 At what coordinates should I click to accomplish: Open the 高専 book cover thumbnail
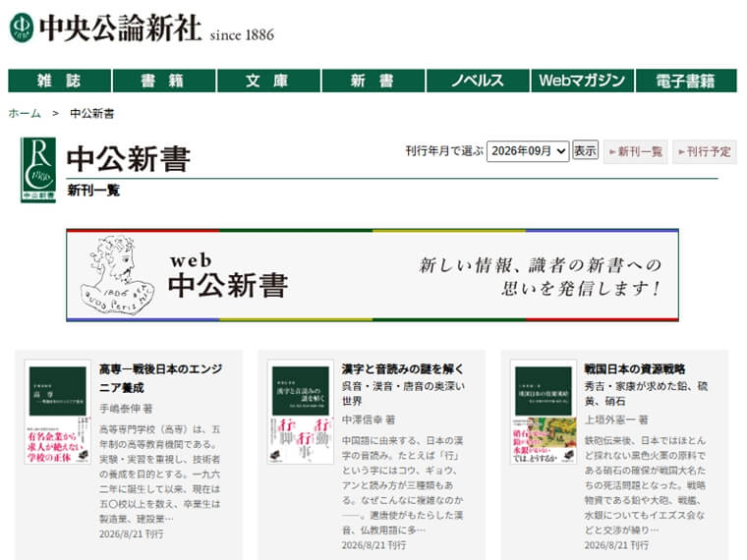[58, 412]
